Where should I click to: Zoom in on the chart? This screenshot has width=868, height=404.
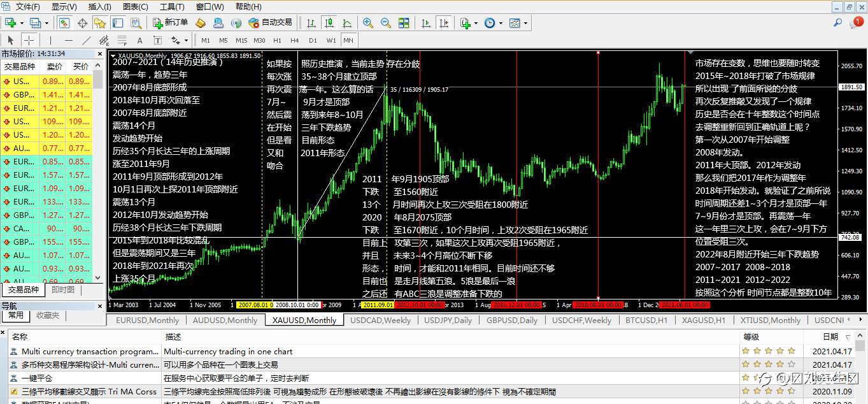point(368,22)
